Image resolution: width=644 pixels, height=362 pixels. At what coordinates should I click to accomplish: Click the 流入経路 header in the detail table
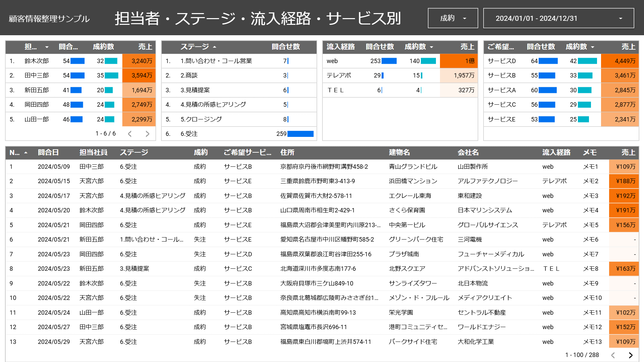coord(556,153)
